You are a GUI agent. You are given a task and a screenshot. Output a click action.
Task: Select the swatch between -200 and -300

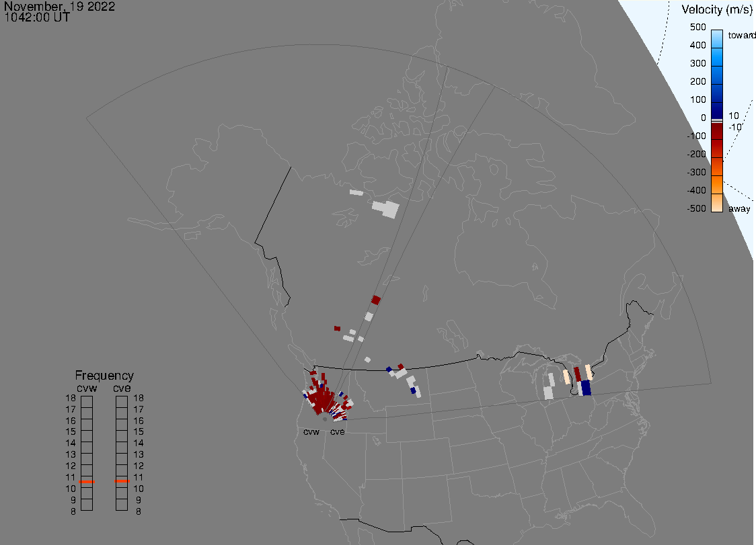pos(717,166)
